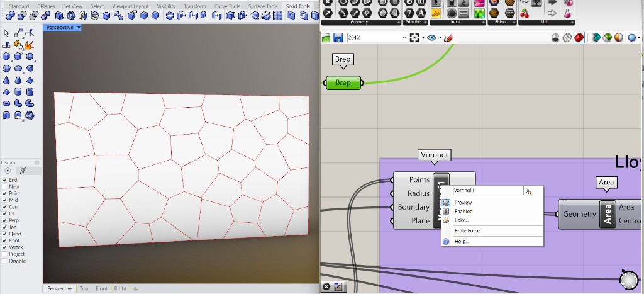Choose the Boolean Intersection tool icon

(34, 16)
